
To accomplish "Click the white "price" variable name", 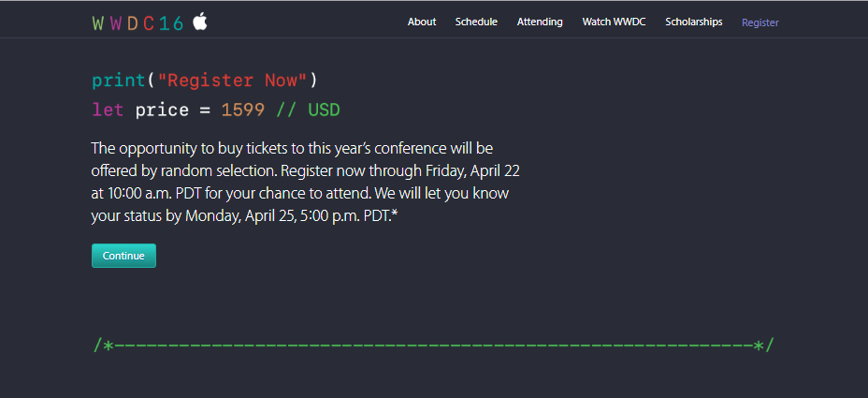I will 162,111.
